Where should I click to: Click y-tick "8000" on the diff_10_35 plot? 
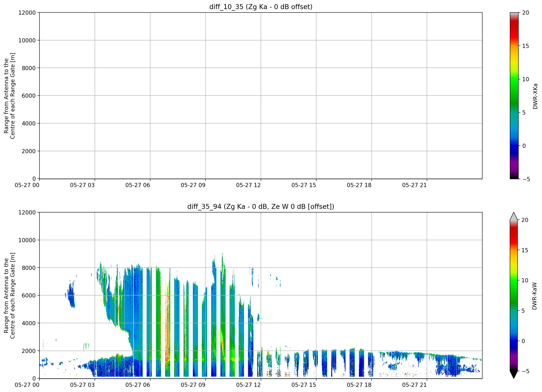pos(29,68)
